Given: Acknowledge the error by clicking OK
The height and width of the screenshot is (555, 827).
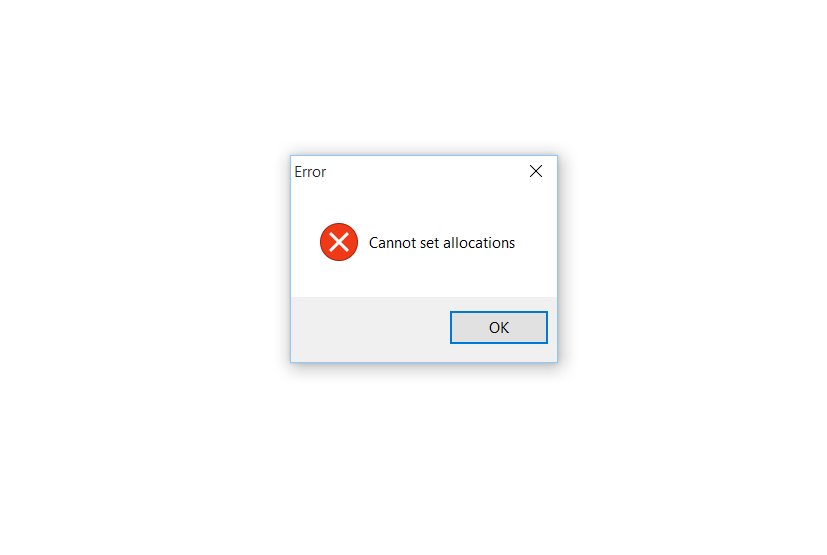Looking at the screenshot, I should point(498,327).
